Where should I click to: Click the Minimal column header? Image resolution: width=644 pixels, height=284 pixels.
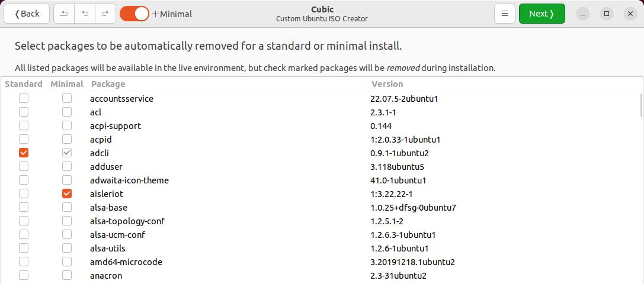click(67, 84)
